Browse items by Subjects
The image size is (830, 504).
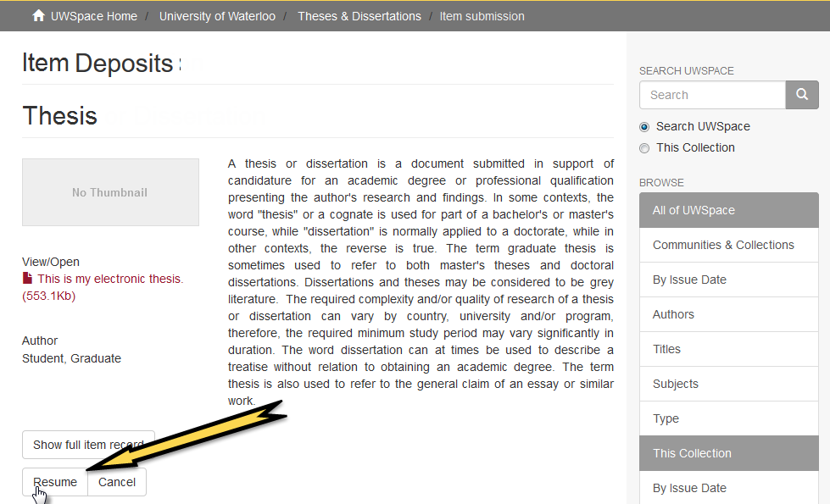tap(675, 384)
